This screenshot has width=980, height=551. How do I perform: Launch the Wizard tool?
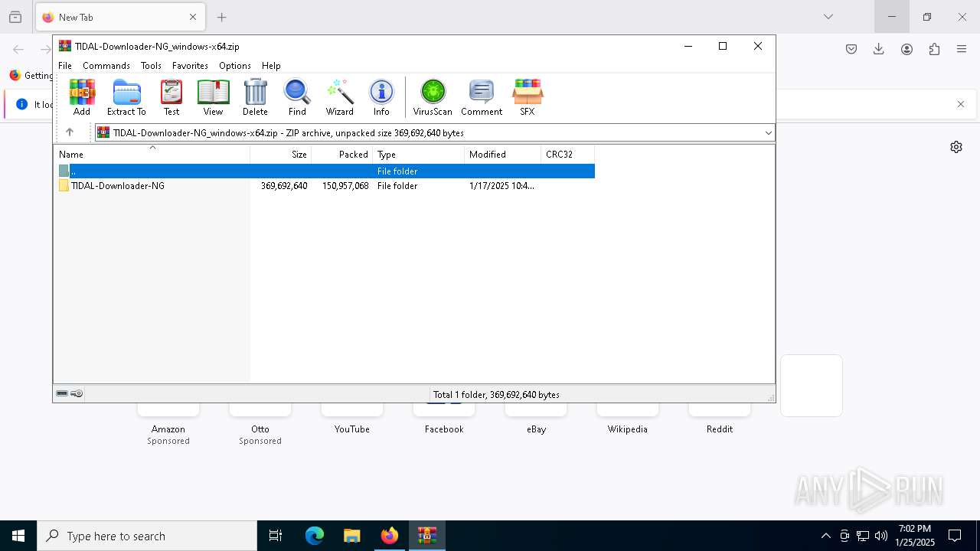click(339, 97)
